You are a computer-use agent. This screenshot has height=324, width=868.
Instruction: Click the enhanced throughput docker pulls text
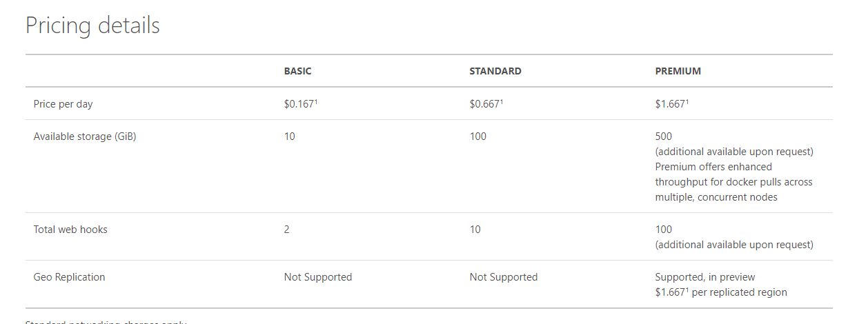coord(733,182)
